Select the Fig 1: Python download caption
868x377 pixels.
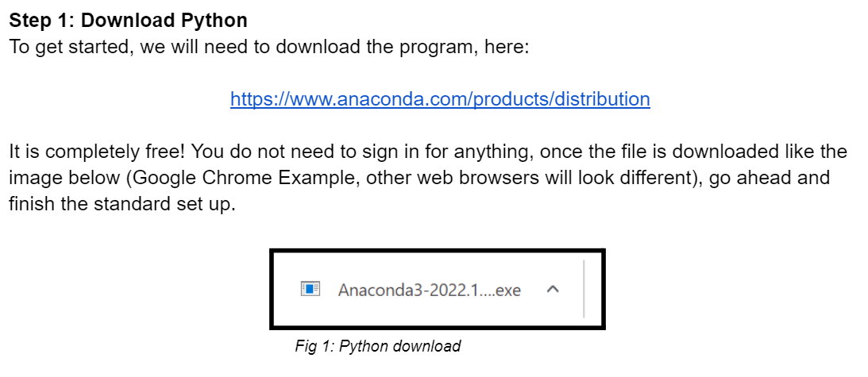point(377,347)
